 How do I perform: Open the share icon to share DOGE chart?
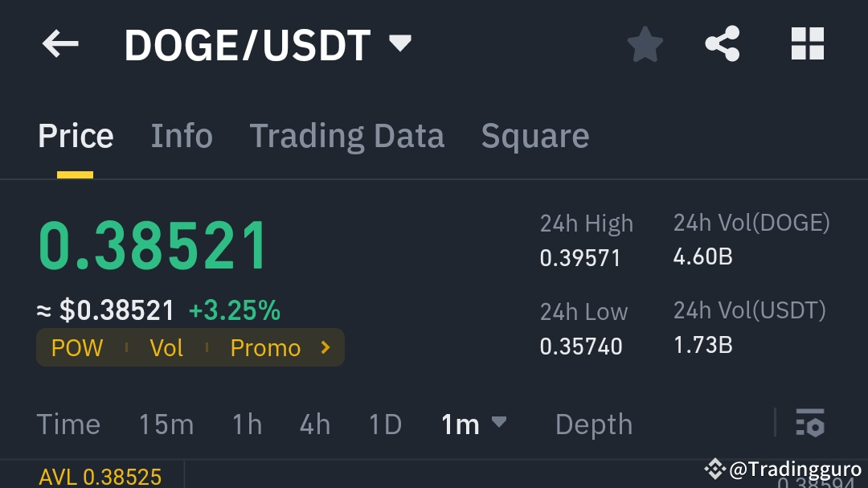(x=722, y=44)
